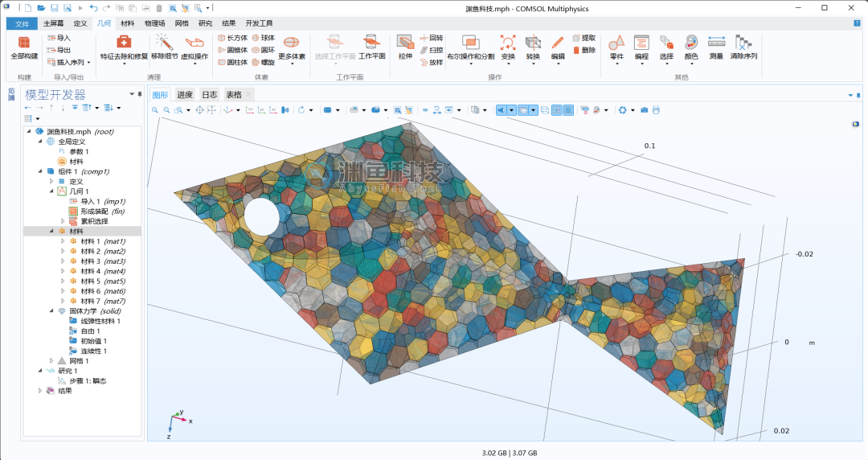
Task: Close the 表格 table tab
Action: point(248,94)
